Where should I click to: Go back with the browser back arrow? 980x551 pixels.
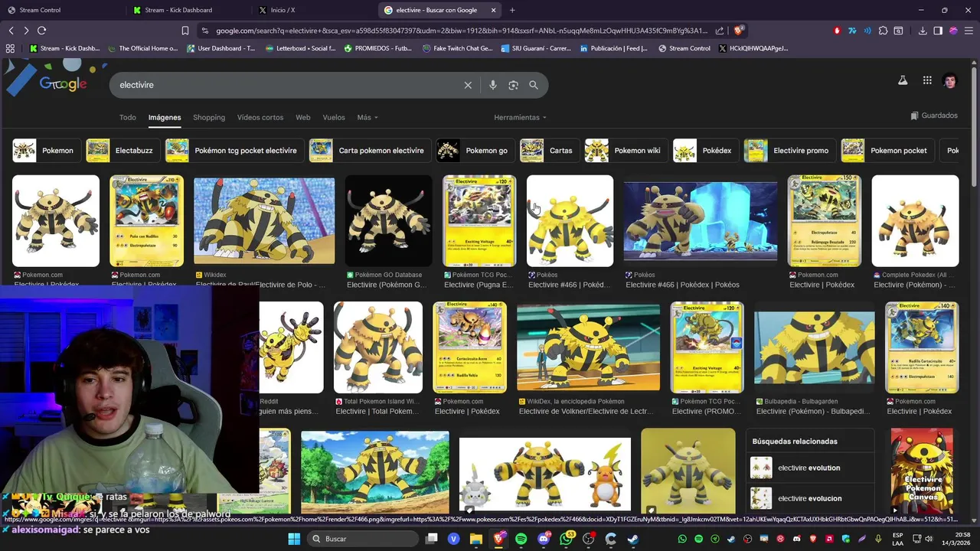(11, 31)
